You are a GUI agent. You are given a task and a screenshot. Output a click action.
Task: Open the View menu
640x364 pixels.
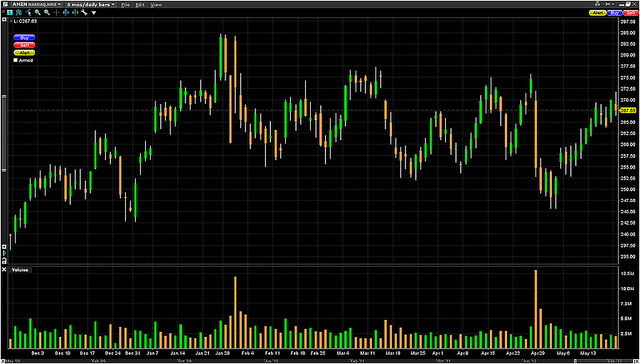tap(156, 4)
